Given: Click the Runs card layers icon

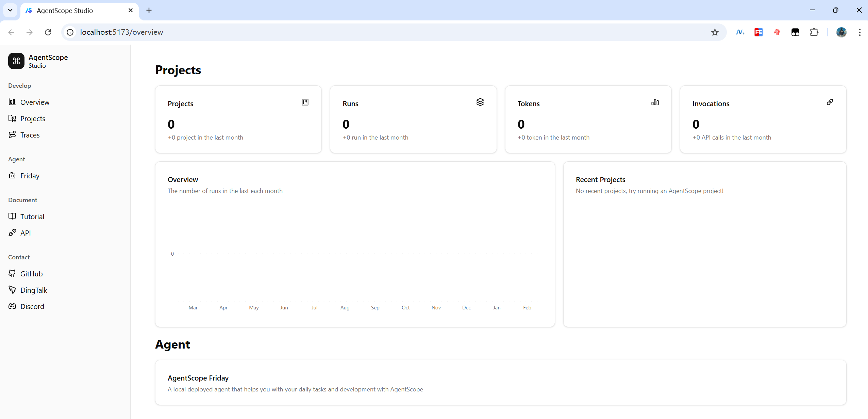Looking at the screenshot, I should 480,102.
